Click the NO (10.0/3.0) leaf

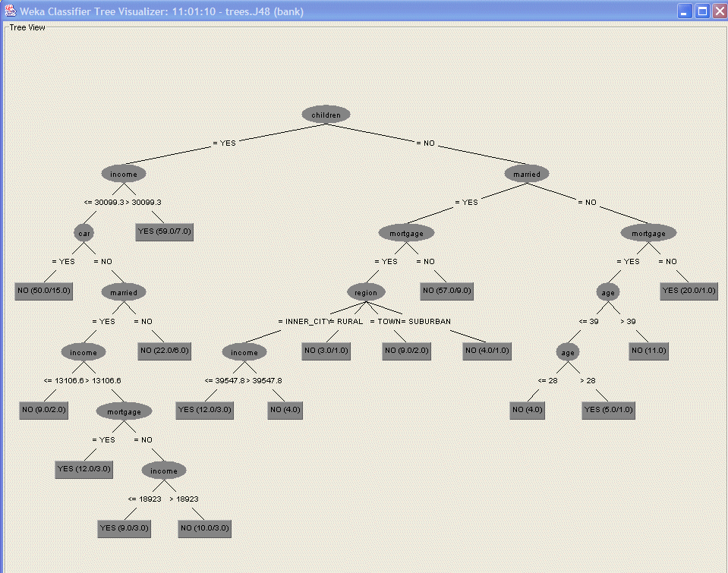click(x=205, y=528)
